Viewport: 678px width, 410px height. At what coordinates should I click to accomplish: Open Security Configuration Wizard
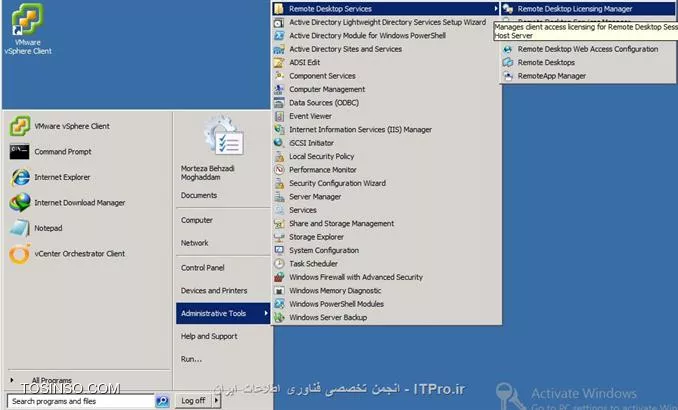click(337, 183)
